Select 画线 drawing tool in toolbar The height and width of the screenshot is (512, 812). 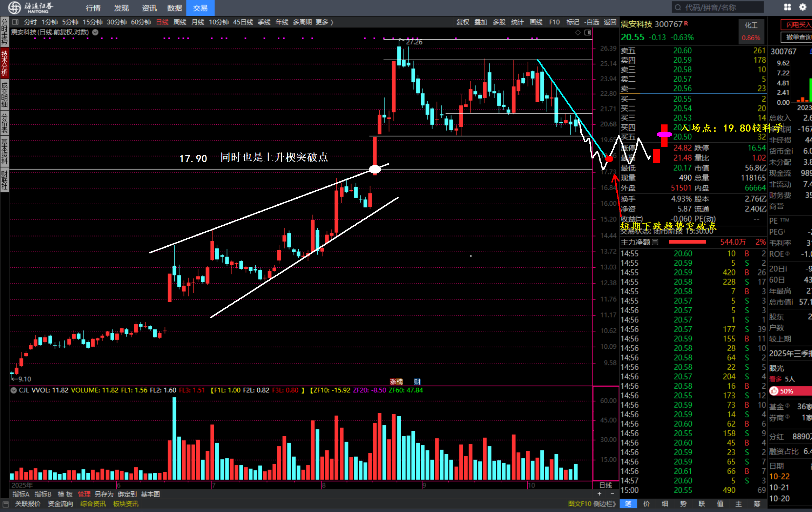coord(536,22)
